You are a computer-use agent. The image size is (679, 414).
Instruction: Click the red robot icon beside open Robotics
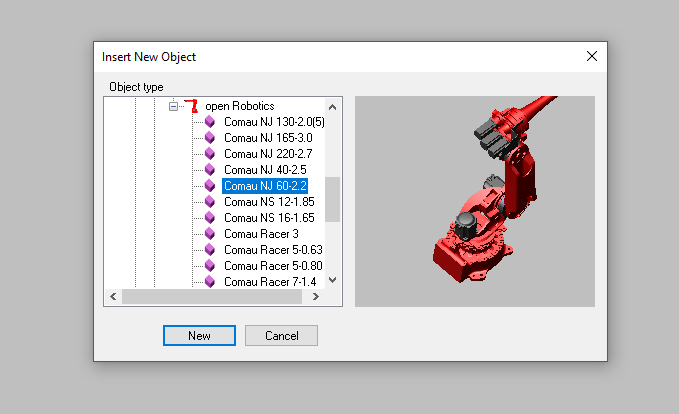[192, 106]
